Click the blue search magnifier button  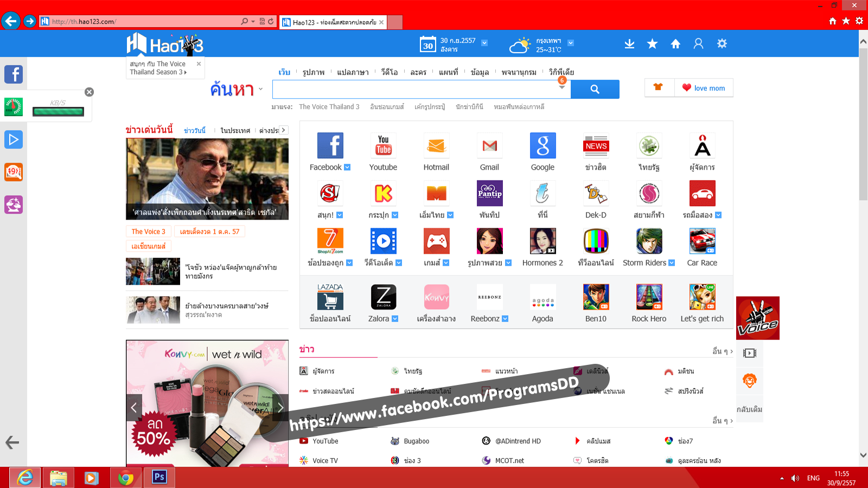click(595, 89)
